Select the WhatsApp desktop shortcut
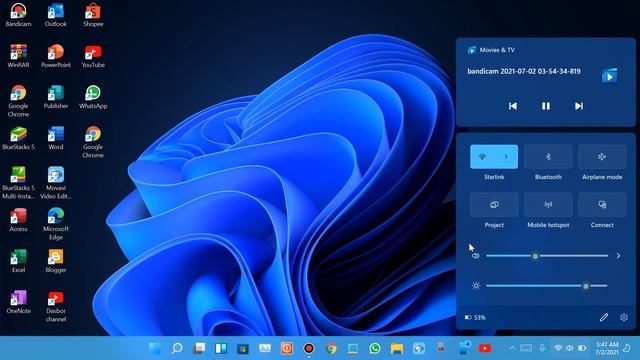640x360 pixels. (93, 97)
